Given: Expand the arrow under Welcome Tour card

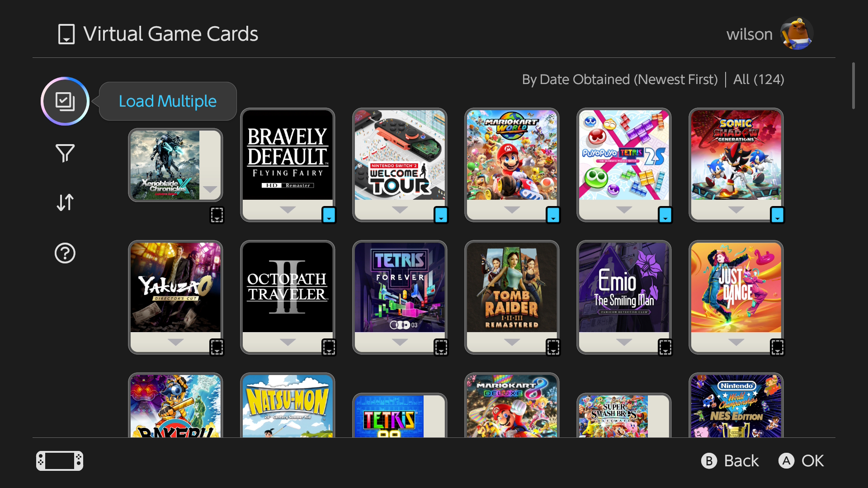Looking at the screenshot, I should point(400,210).
